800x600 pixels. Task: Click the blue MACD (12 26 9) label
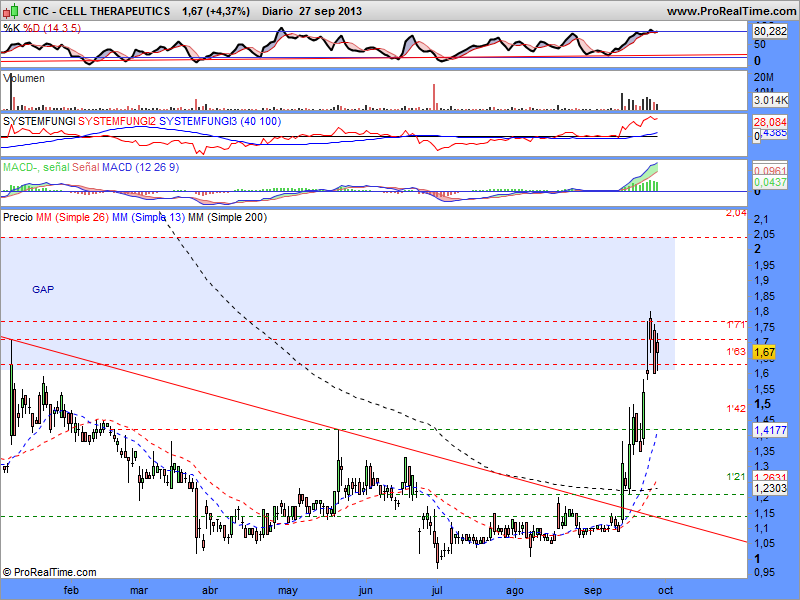[x=140, y=167]
